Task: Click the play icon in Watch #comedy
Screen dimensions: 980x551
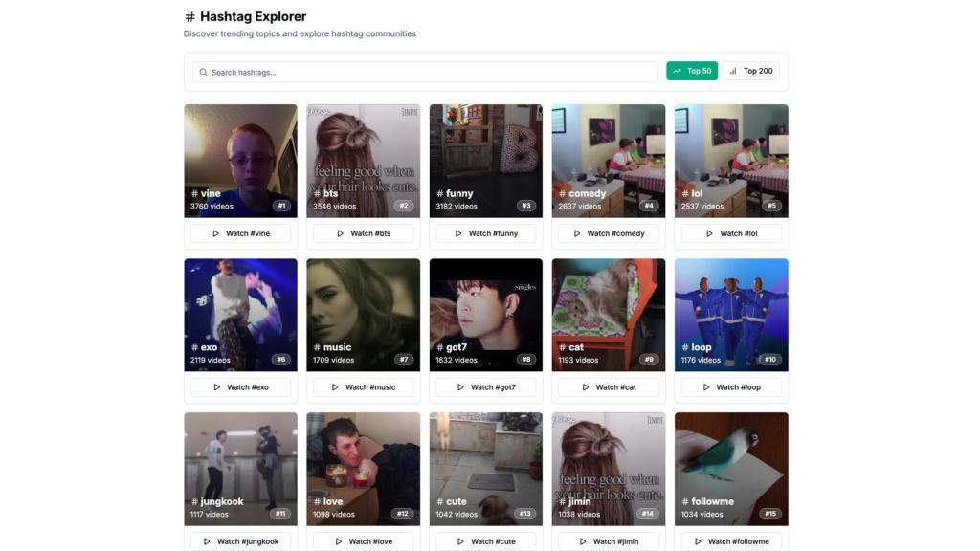Action: [577, 233]
